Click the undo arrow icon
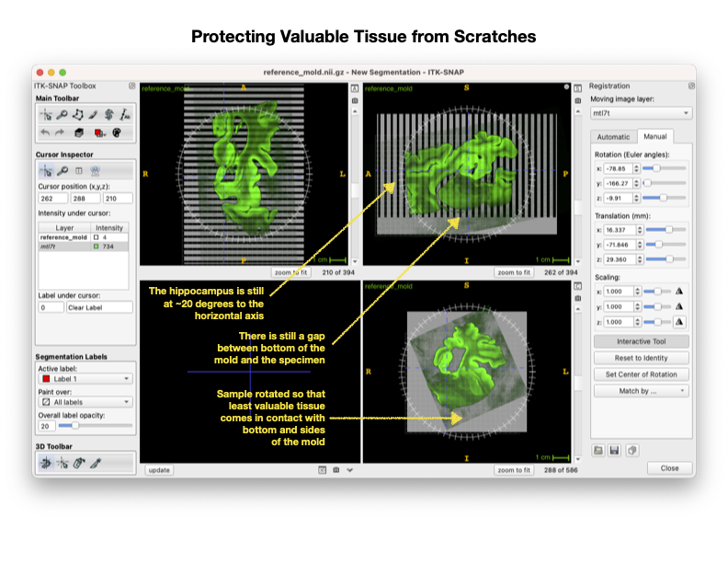 (45, 132)
